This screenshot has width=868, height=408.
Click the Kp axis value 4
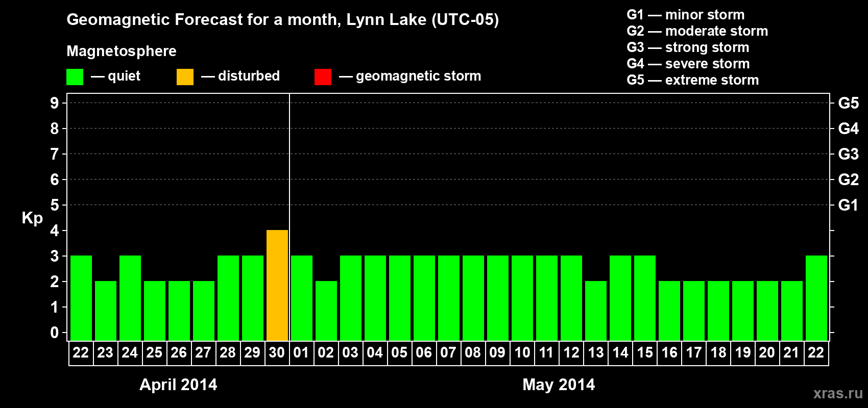click(55, 231)
